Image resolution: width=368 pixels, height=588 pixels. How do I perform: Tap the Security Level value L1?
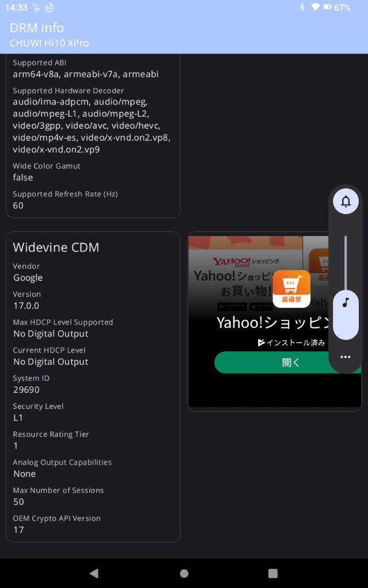18,418
